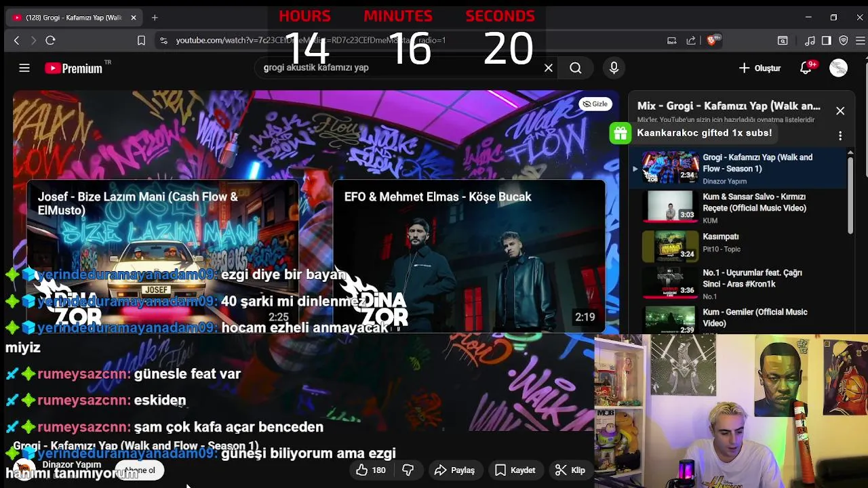Clear the search box text with the X
Image resolution: width=868 pixels, height=488 pixels.
click(549, 68)
